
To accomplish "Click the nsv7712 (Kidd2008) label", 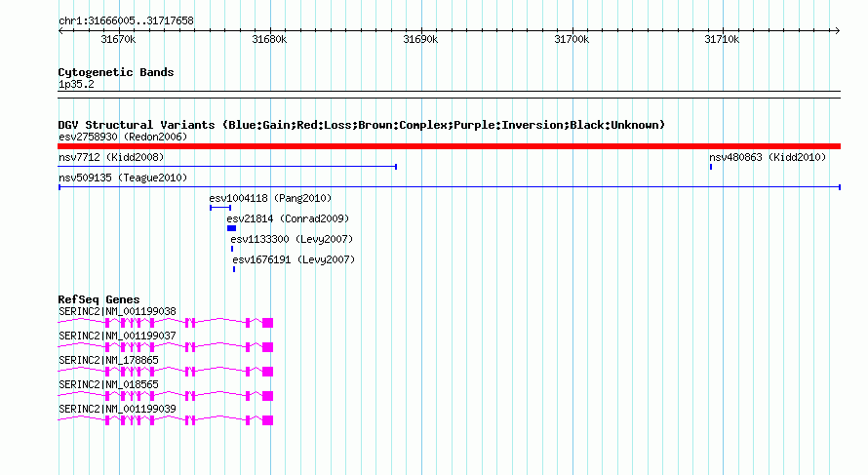I will tap(111, 157).
